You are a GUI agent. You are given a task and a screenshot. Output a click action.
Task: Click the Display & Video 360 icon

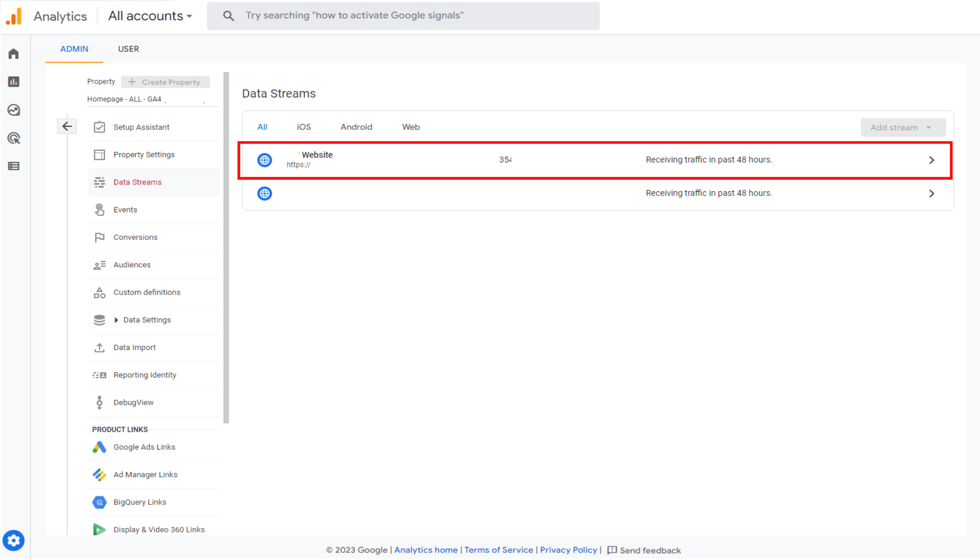pos(99,529)
